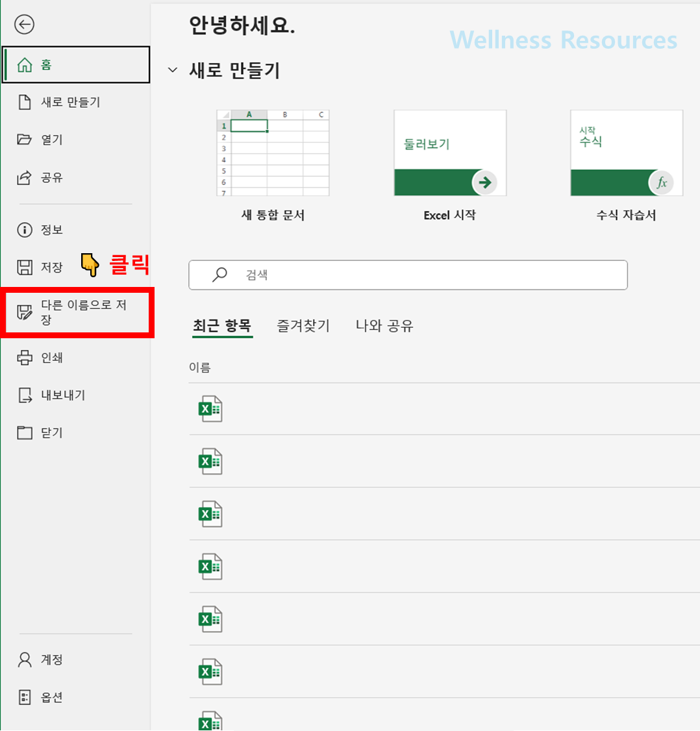Choose 다른 이름으로 저장 in sidebar

[x=77, y=312]
